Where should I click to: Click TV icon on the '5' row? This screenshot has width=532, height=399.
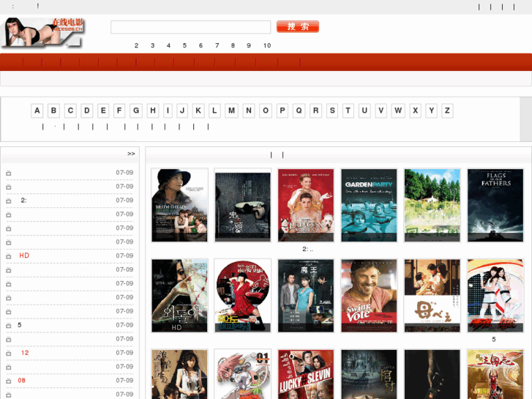pyautogui.click(x=9, y=325)
